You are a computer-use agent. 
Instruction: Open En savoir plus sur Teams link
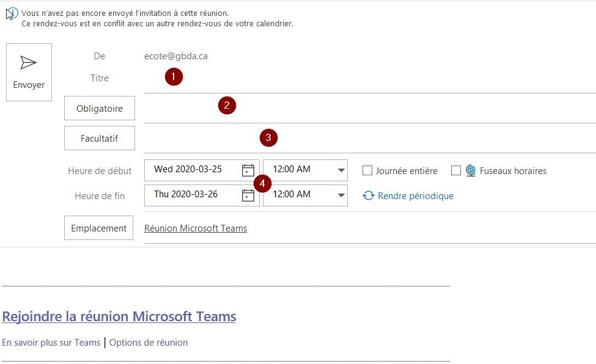click(x=51, y=343)
